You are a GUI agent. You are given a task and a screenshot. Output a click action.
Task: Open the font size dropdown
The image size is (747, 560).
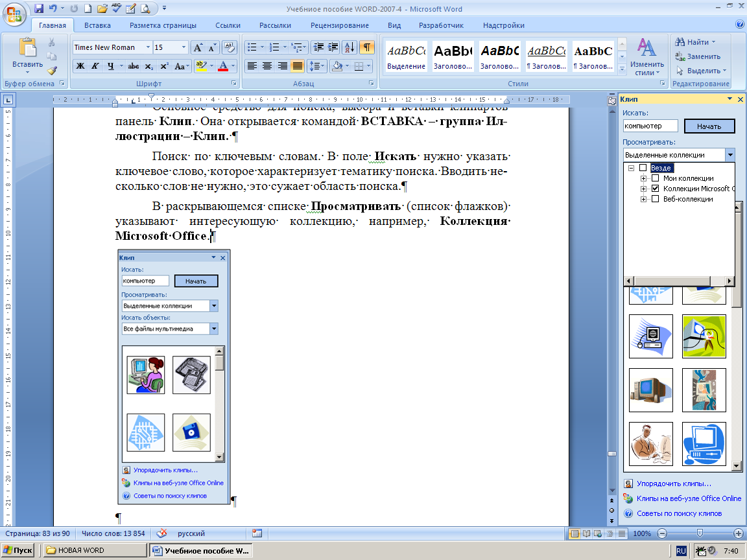pyautogui.click(x=184, y=47)
